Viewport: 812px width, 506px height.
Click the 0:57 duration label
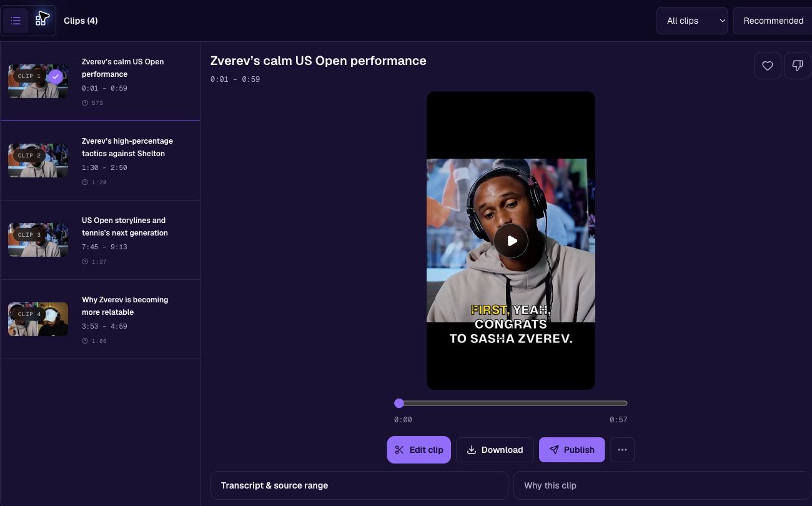click(x=618, y=420)
